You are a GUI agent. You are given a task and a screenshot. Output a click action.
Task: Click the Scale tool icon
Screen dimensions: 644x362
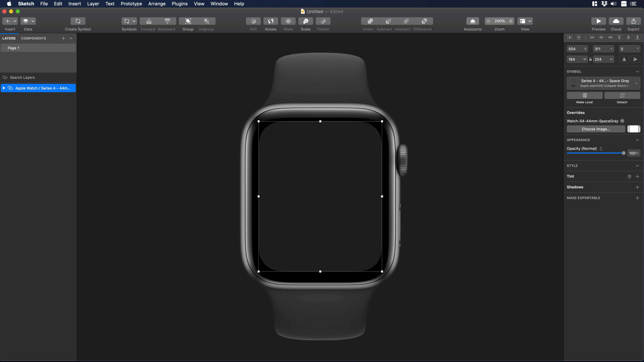(x=306, y=21)
